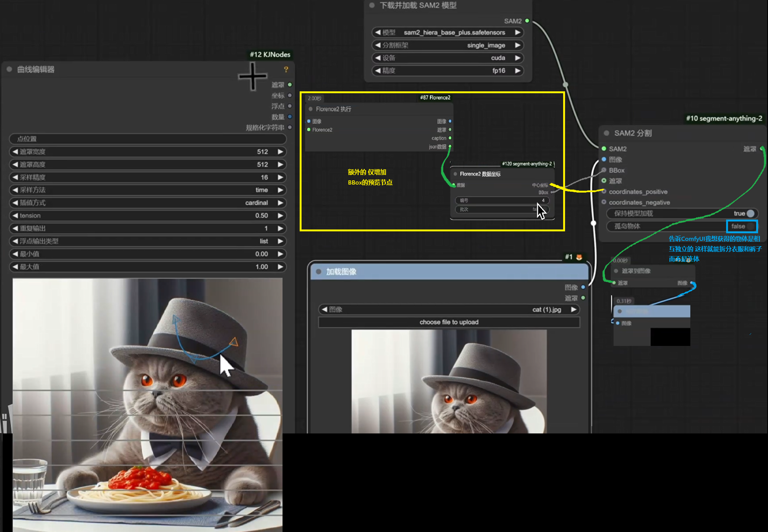This screenshot has width=768, height=532.
Task: Click choose file to upload button
Action: (449, 322)
